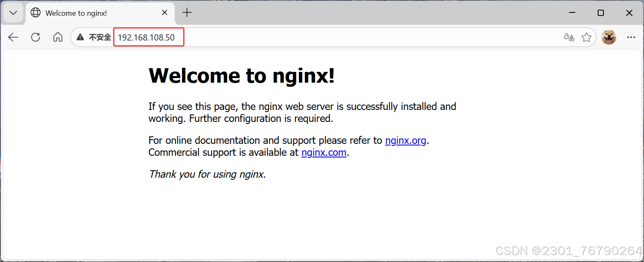Maximize the browser window
This screenshot has width=644, height=262.
[x=601, y=13]
